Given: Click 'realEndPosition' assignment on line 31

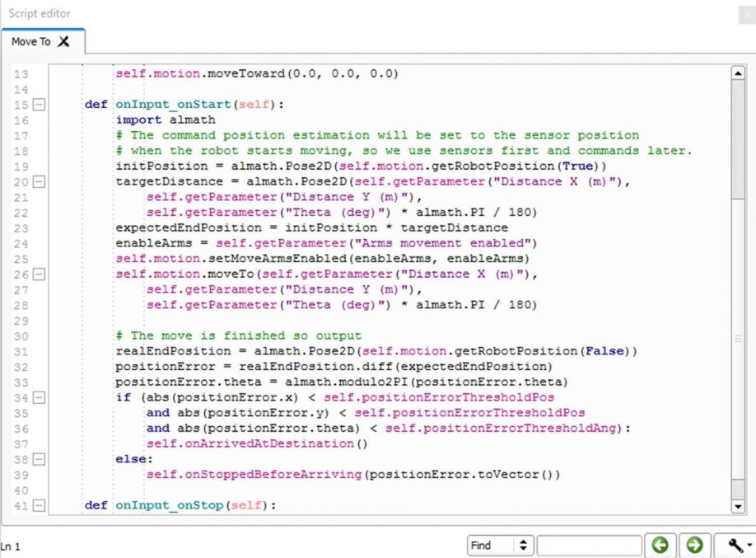Looking at the screenshot, I should (x=376, y=351).
